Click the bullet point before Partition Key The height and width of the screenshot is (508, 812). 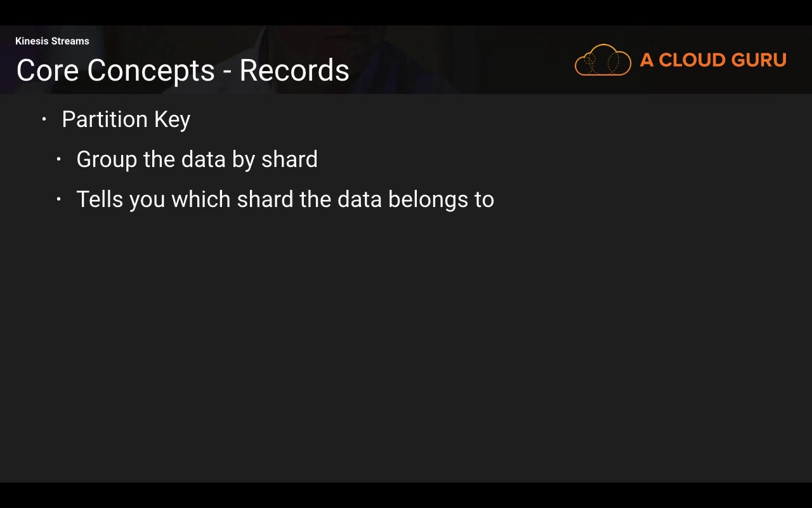pos(44,119)
